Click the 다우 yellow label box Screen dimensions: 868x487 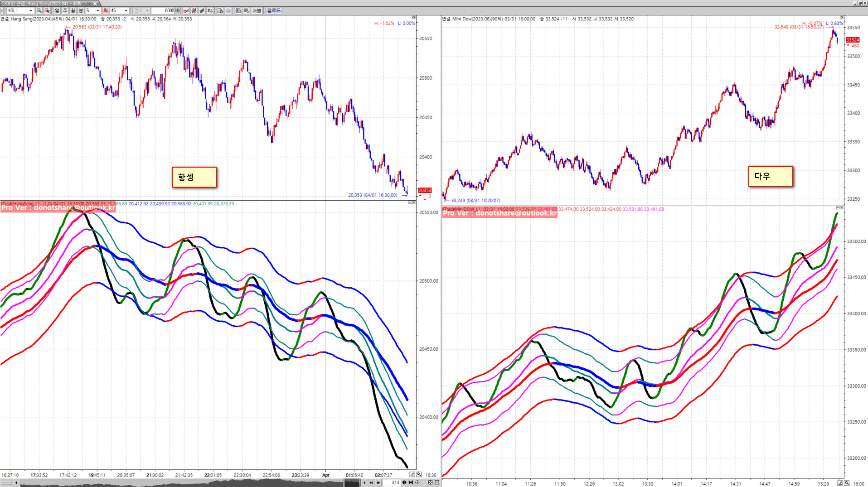tap(771, 176)
